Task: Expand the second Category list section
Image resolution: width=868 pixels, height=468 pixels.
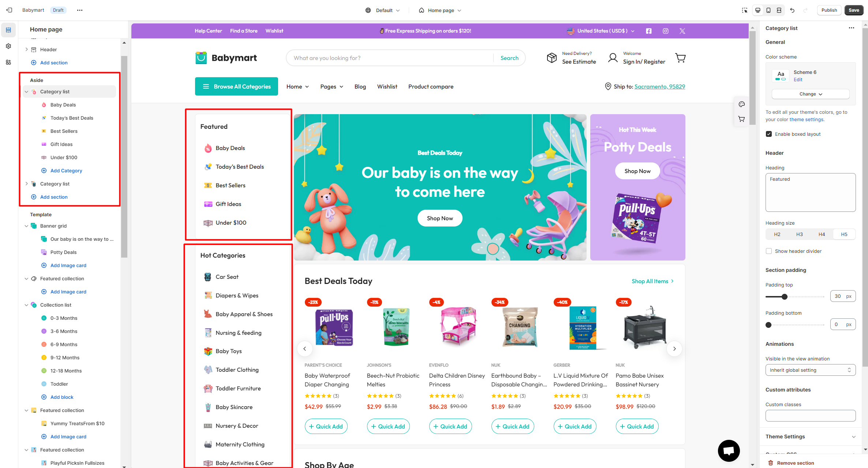Action: tap(26, 184)
